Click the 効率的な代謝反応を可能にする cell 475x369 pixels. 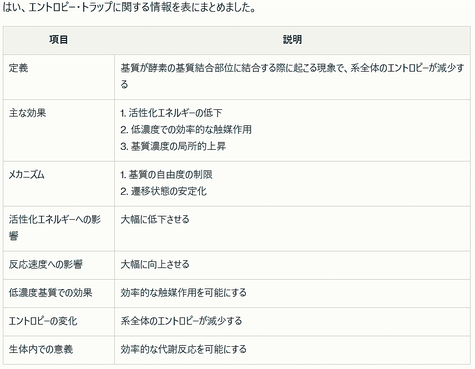click(x=184, y=350)
